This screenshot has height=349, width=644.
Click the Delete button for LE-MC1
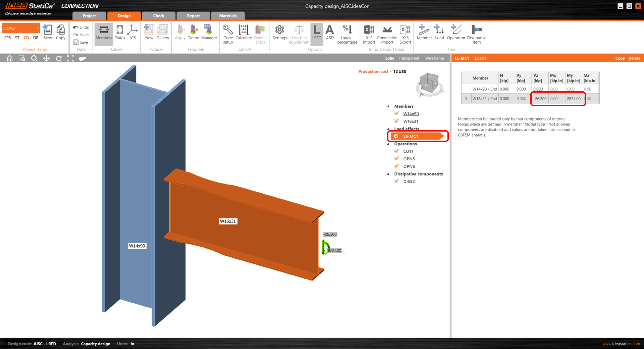pos(634,58)
